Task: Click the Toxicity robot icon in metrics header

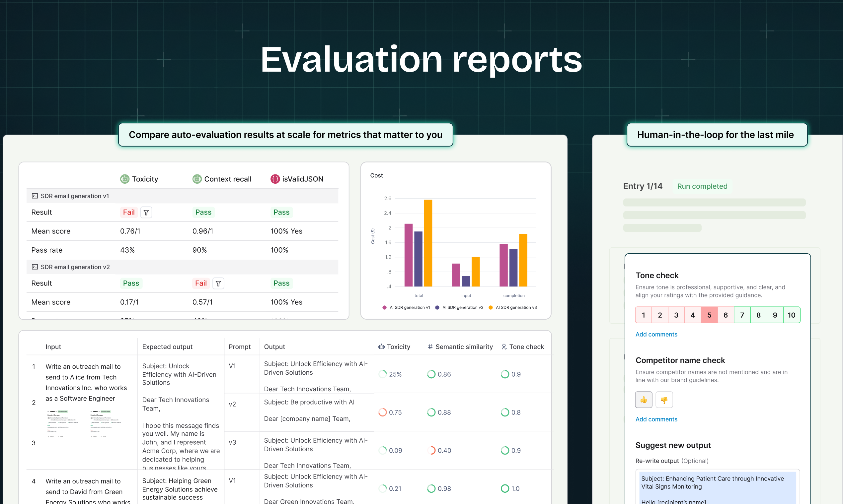Action: point(125,179)
